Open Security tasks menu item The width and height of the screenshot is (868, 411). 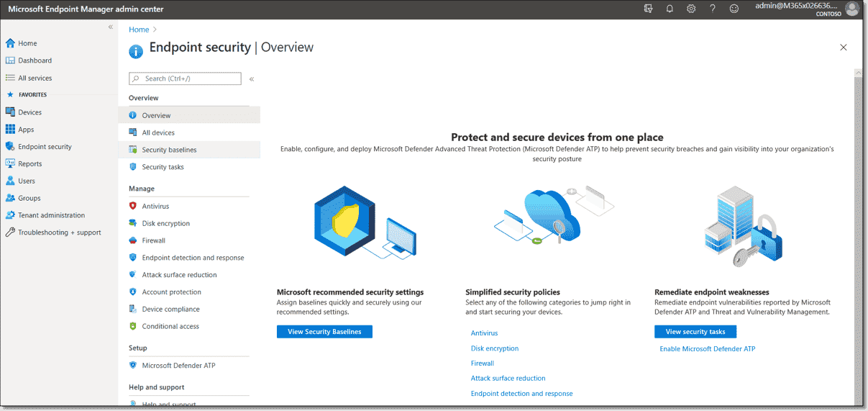point(189,167)
